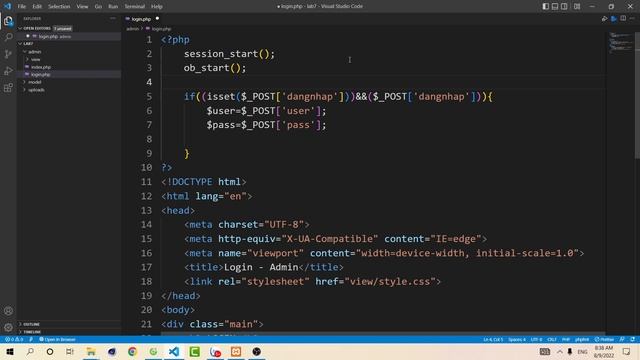This screenshot has height=360, width=640.
Task: Click the admin breadcrumb segment
Action: tap(132, 29)
